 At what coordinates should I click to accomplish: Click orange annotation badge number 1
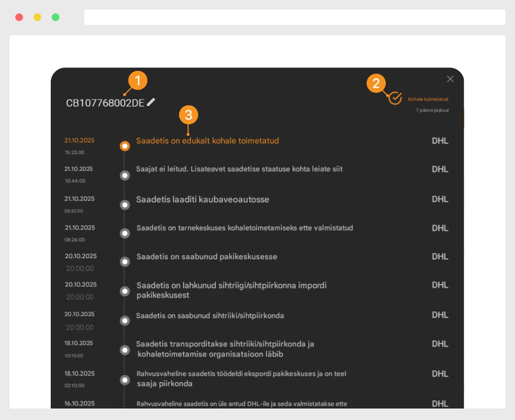point(138,81)
